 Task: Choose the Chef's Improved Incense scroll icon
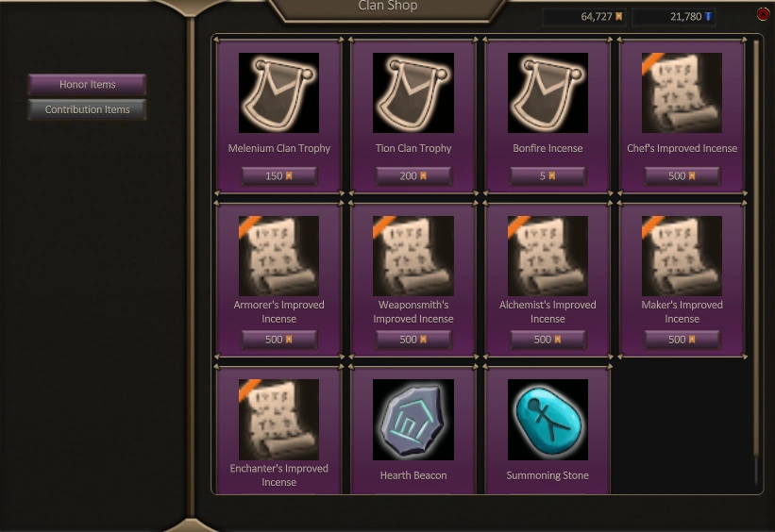click(x=682, y=92)
